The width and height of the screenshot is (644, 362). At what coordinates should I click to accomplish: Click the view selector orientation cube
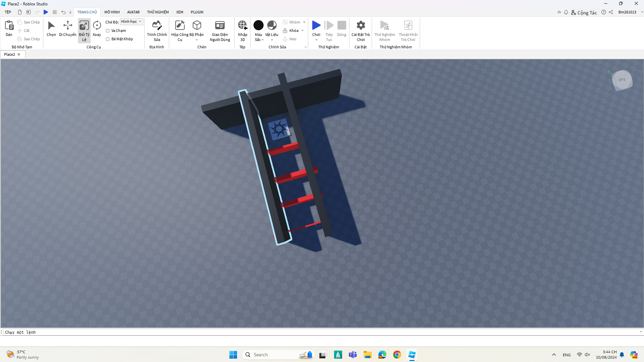[622, 80]
